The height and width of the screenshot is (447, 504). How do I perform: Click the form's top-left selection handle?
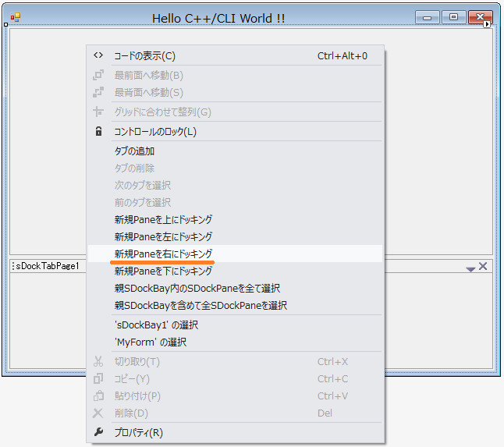5,24
